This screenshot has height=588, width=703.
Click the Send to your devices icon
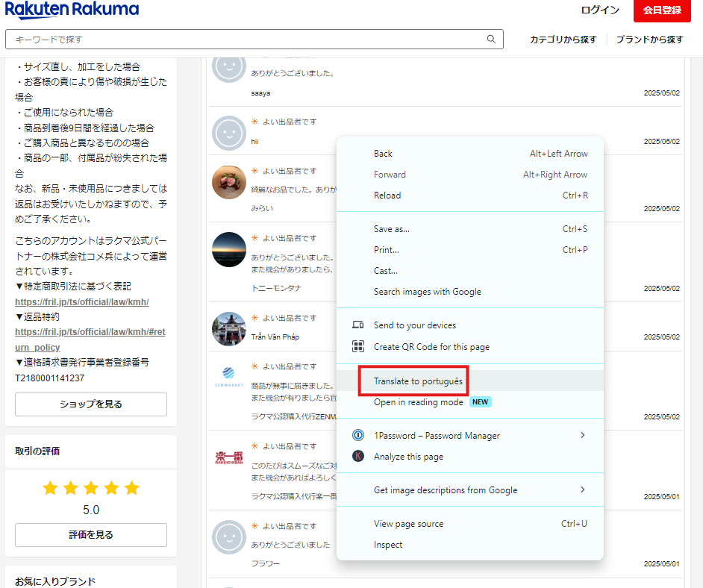pyautogui.click(x=358, y=325)
